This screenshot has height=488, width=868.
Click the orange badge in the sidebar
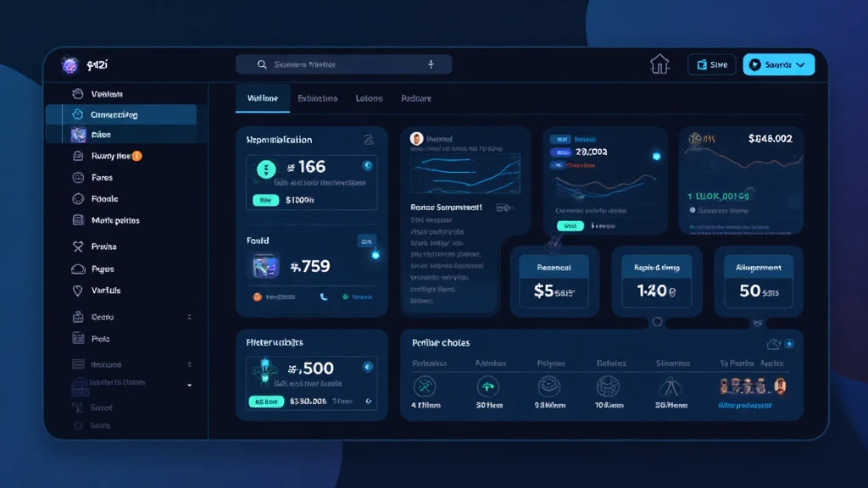(x=136, y=156)
